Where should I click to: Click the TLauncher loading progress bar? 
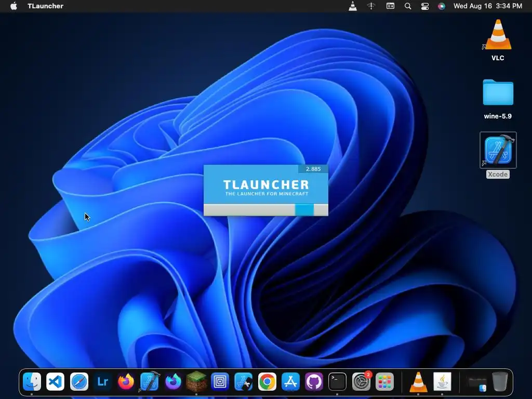point(265,210)
